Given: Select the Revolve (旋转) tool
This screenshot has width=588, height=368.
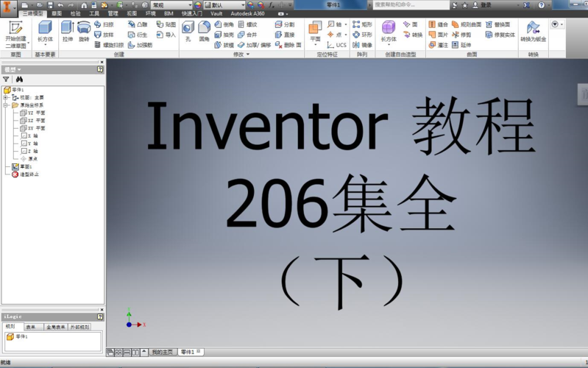Looking at the screenshot, I should (x=84, y=32).
